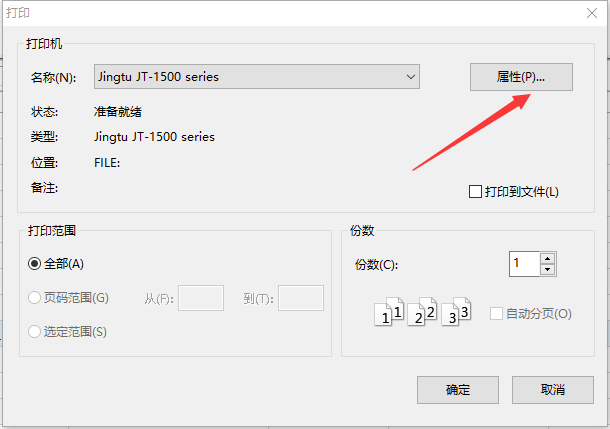Select the 全部(A) print range radio button

click(35, 264)
